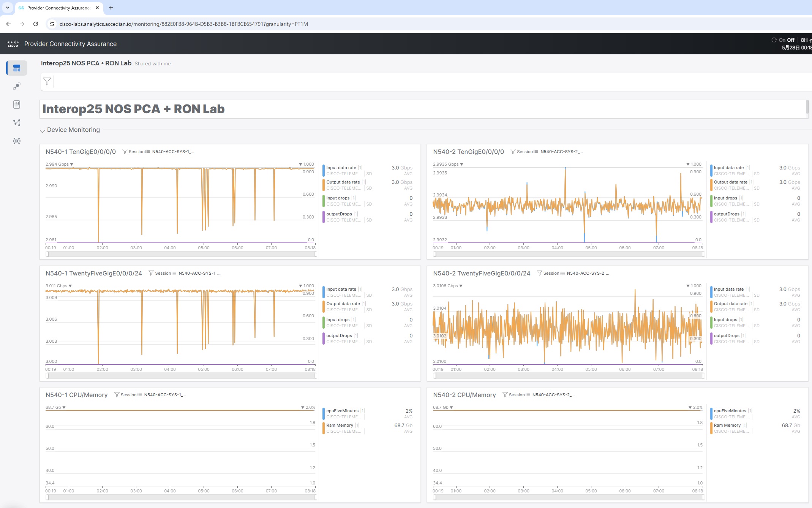The image size is (812, 508).
Task: Open a new browser tab
Action: pyautogui.click(x=111, y=8)
